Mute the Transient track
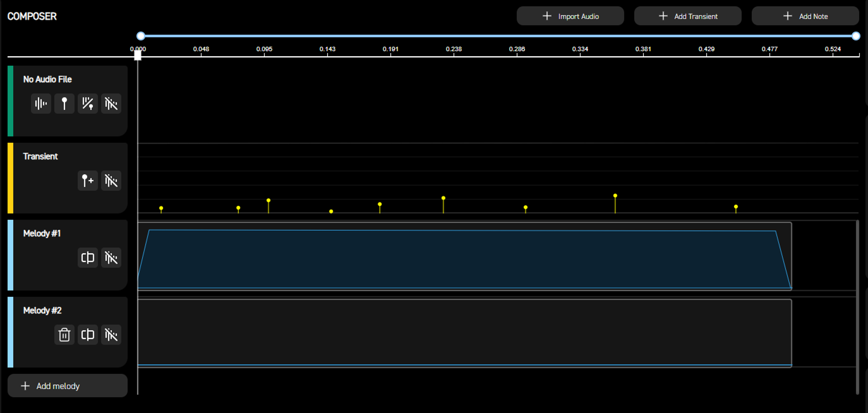 pyautogui.click(x=111, y=181)
